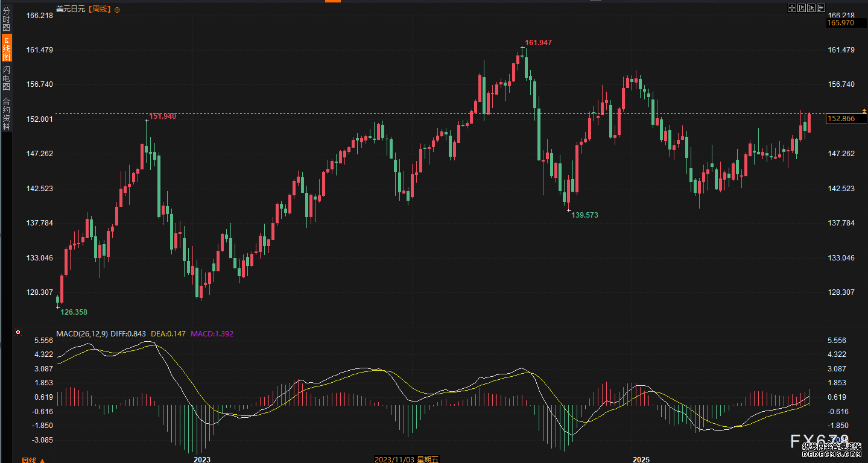The width and height of the screenshot is (868, 463).
Task: Click the red sun-shaped indicator settings icon
Action: click(18, 332)
